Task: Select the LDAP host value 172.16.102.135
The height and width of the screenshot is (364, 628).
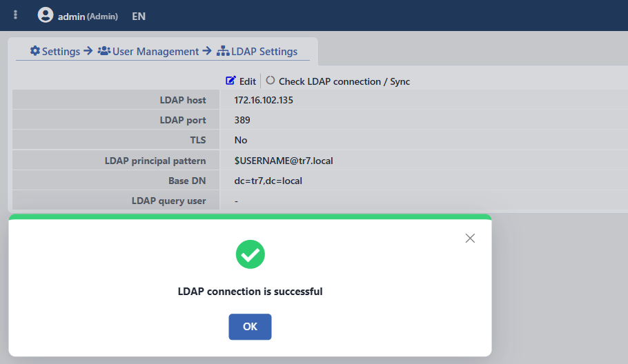Action: [264, 100]
